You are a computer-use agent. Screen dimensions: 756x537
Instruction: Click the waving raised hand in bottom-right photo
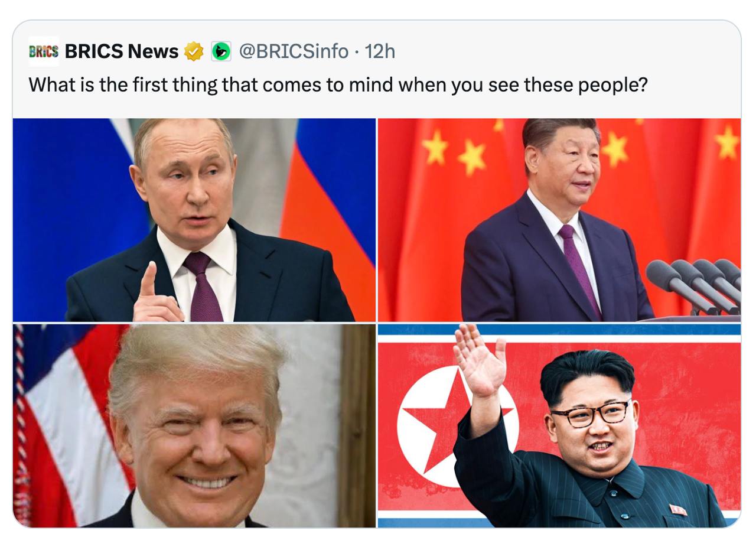click(480, 360)
